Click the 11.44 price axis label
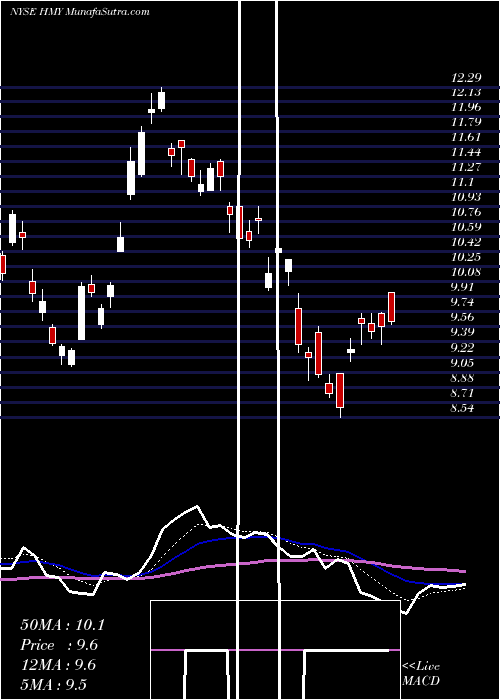 pos(466,152)
